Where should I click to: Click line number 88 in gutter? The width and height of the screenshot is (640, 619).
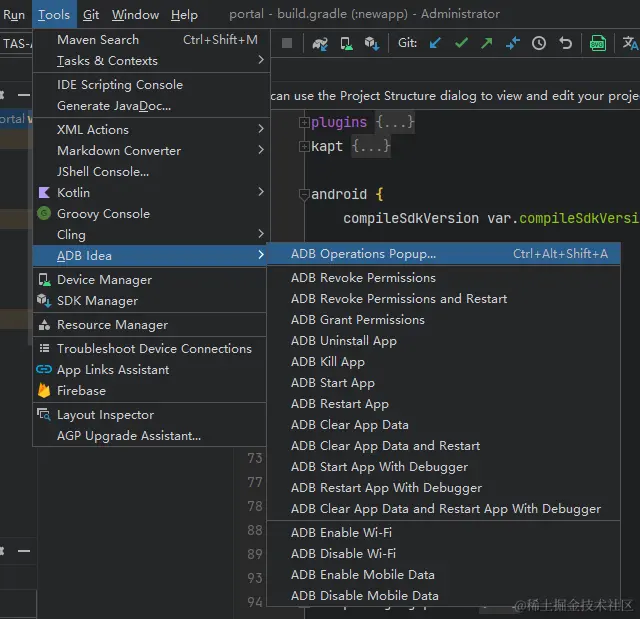(255, 530)
